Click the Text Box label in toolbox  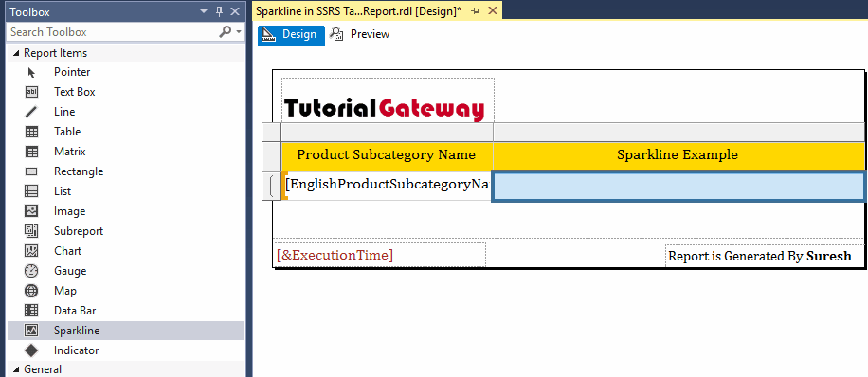[75, 92]
